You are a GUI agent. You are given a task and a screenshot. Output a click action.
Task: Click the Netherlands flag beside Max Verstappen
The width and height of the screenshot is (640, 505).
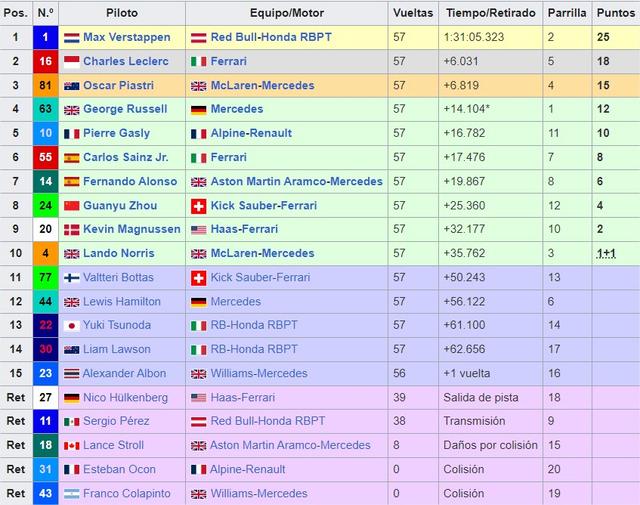[71, 38]
